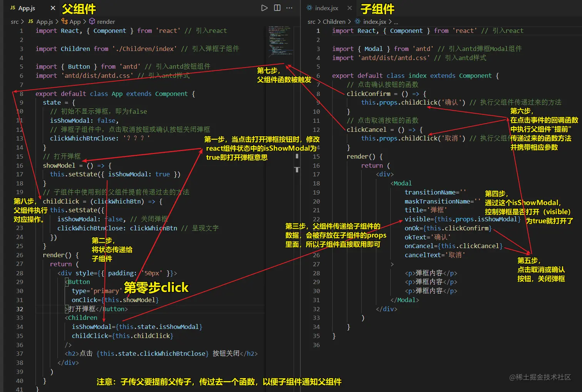Screen dimensions: 582x392
Task: Click the "</Modal>" closing tag
Action: click(x=405, y=300)
